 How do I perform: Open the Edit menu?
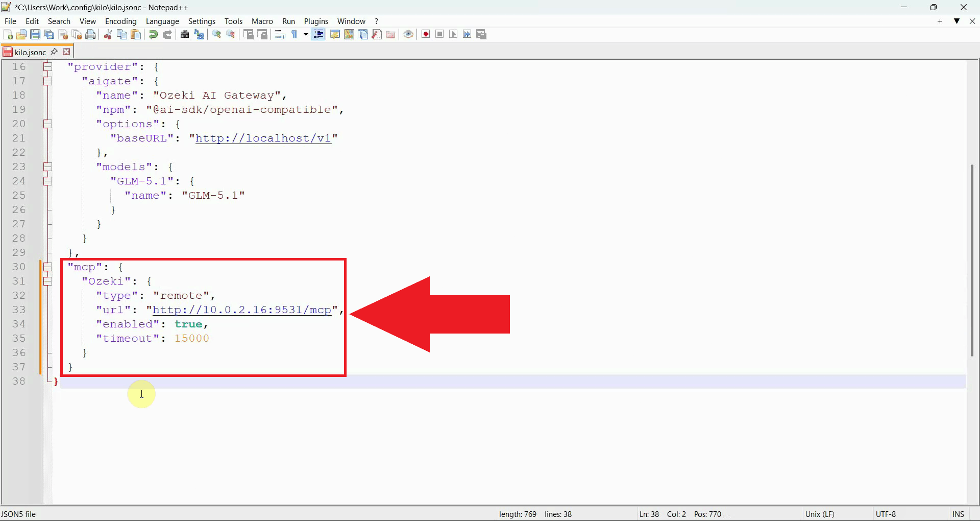32,21
